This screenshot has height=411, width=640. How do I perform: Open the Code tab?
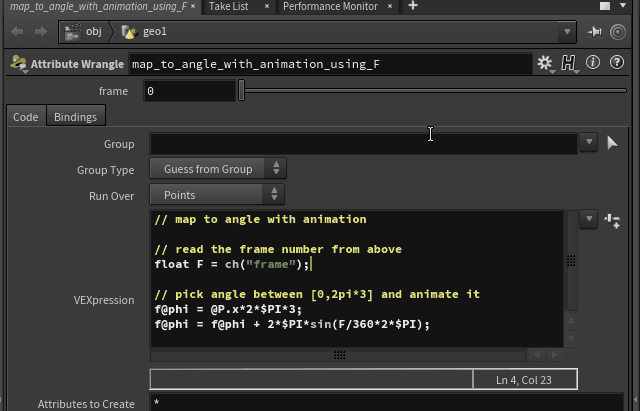coord(26,117)
